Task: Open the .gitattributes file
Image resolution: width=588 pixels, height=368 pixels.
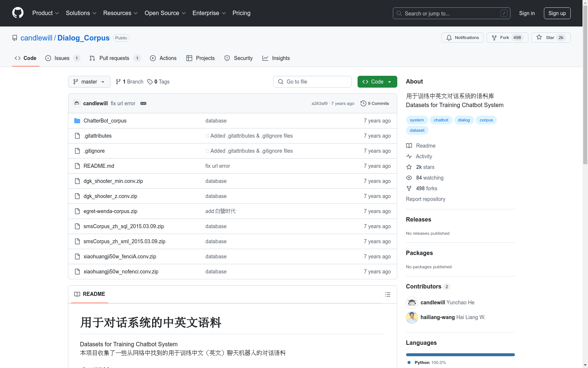Action: 97,136
